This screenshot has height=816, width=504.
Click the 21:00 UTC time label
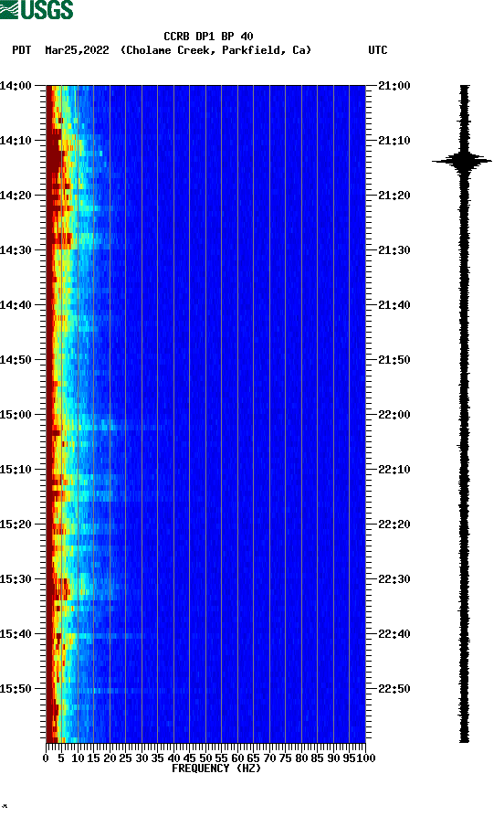[x=394, y=85]
